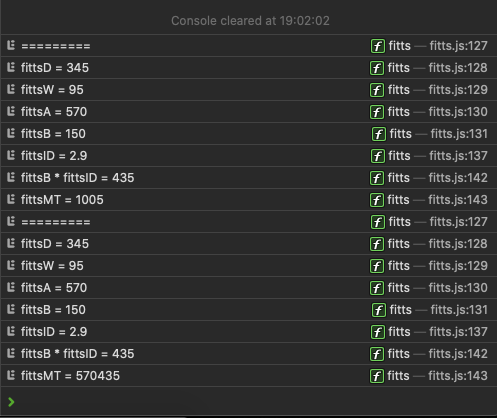Image resolution: width=497 pixels, height=418 pixels.
Task: Click the Console cleared at 19:02:02 notice
Action: coord(250,21)
